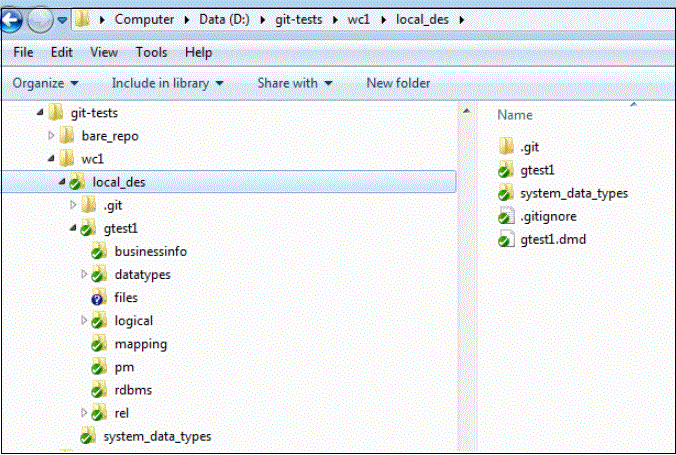Open breadcrumb arrow after local_des segment
676x455 pixels.
coord(462,20)
